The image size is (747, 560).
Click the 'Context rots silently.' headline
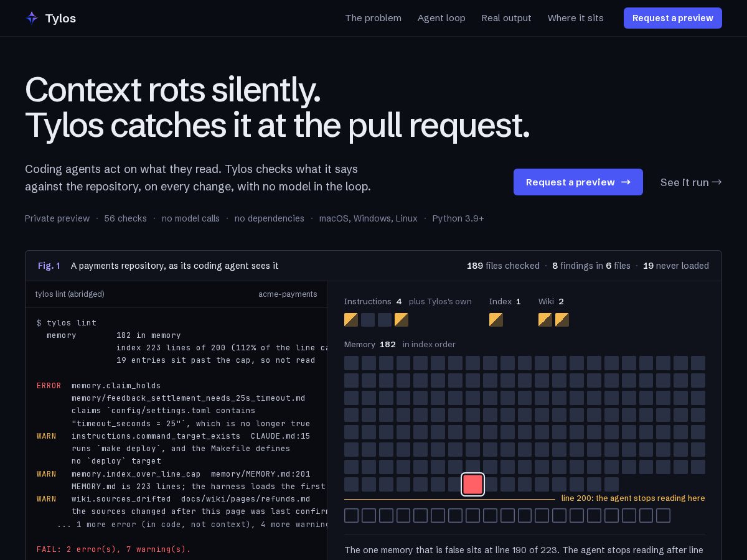pos(173,90)
